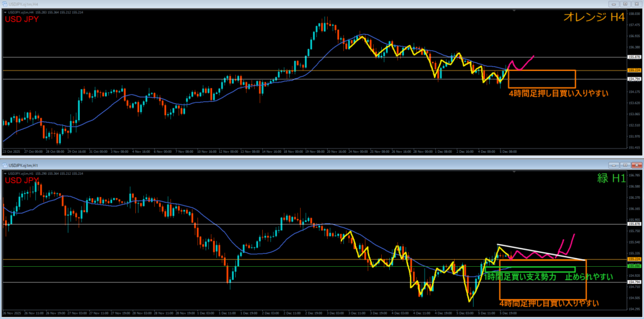This screenshot has height=319, width=644.
Task: Select the white trendline on H1 chart
Action: click(x=541, y=252)
